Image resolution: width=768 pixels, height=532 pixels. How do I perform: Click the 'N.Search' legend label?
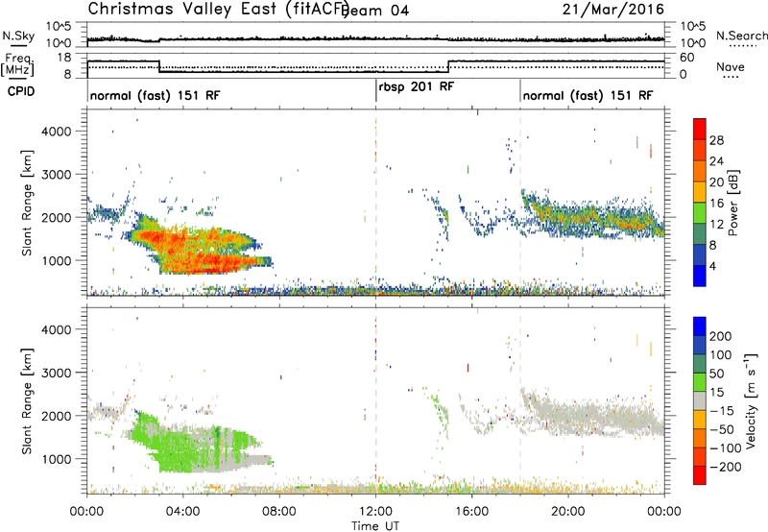pos(741,36)
